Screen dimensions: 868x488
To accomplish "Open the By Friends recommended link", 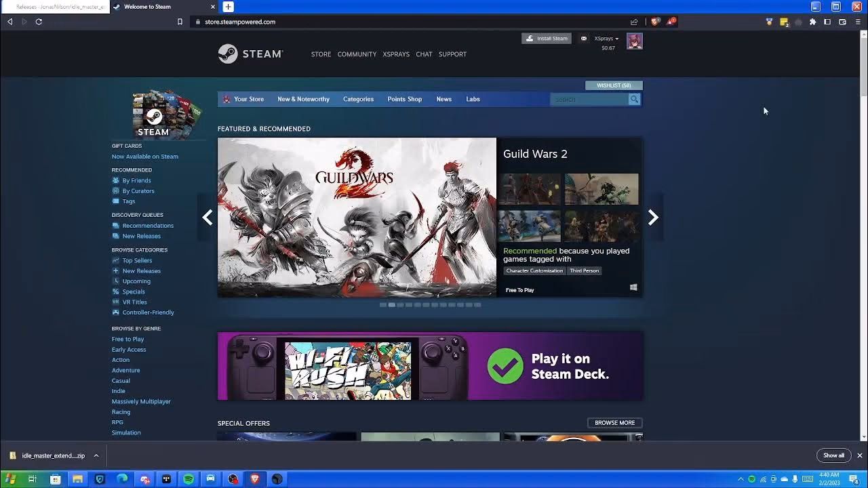I will tap(136, 180).
